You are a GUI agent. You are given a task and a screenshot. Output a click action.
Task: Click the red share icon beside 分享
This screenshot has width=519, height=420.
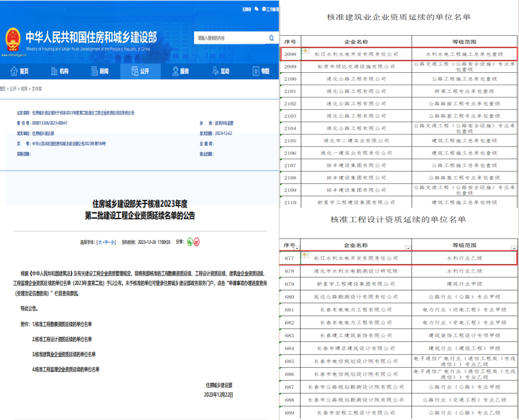[x=197, y=241]
